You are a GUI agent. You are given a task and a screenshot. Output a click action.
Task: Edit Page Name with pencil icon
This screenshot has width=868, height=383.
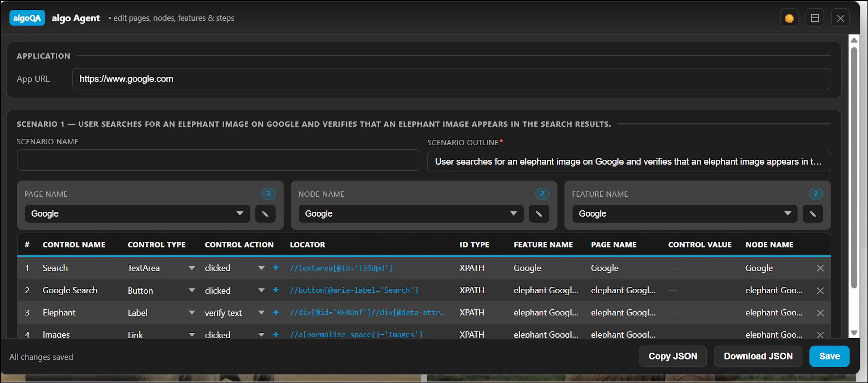(265, 214)
